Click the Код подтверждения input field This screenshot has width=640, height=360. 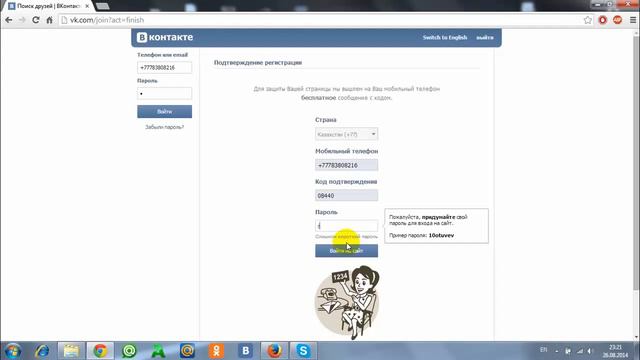pos(346,196)
